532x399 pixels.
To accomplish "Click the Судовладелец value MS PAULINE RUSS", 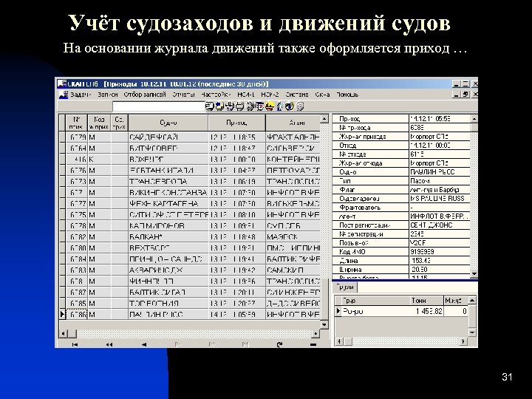I will [x=440, y=199].
